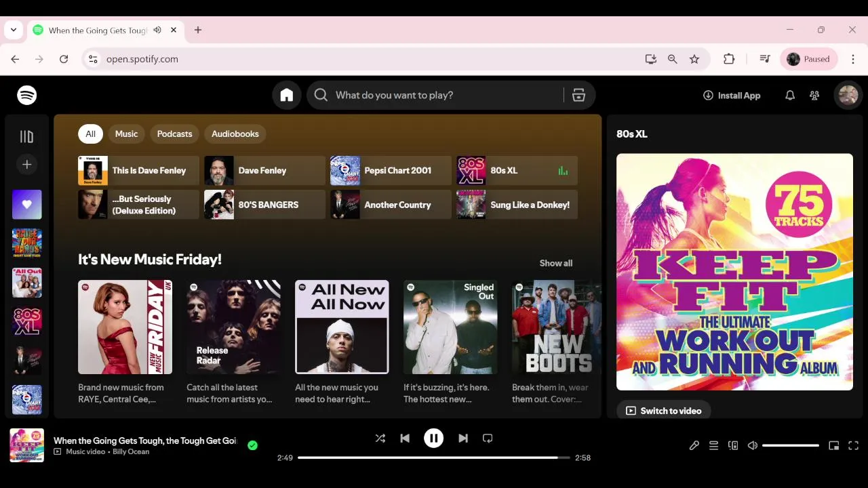Select the Audiobooks filter chip

[235, 134]
